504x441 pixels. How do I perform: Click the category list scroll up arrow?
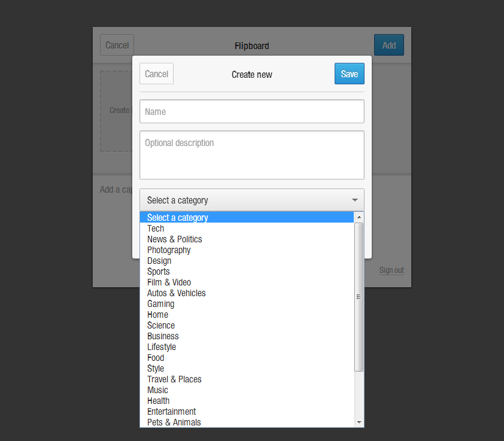point(359,217)
